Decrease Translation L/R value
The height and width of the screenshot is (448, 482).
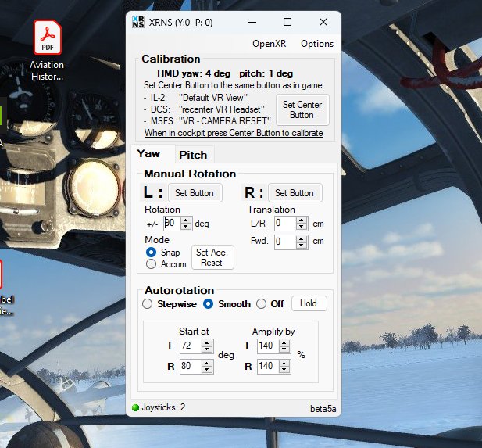[302, 227]
